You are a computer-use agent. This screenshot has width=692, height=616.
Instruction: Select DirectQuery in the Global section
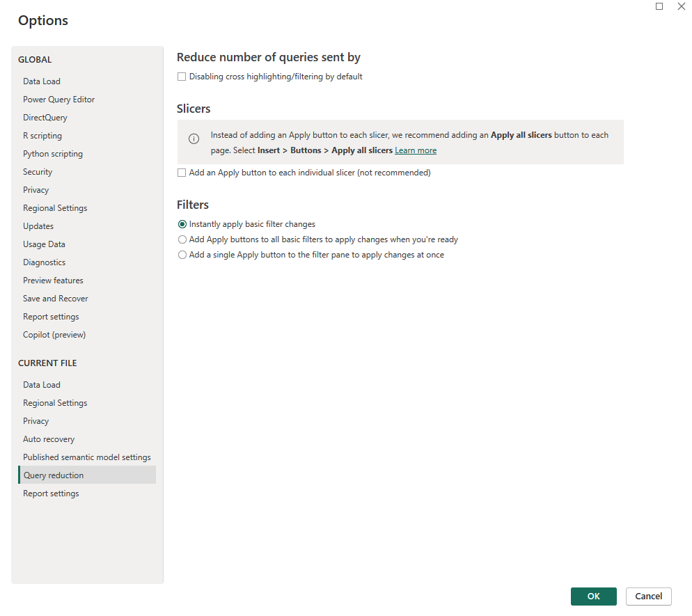click(45, 117)
